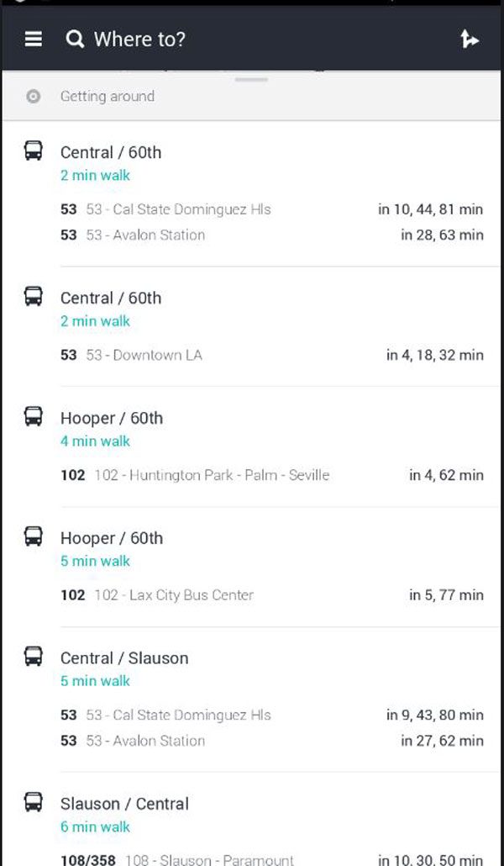Open the hamburger menu
This screenshot has height=866, width=504.
34,40
